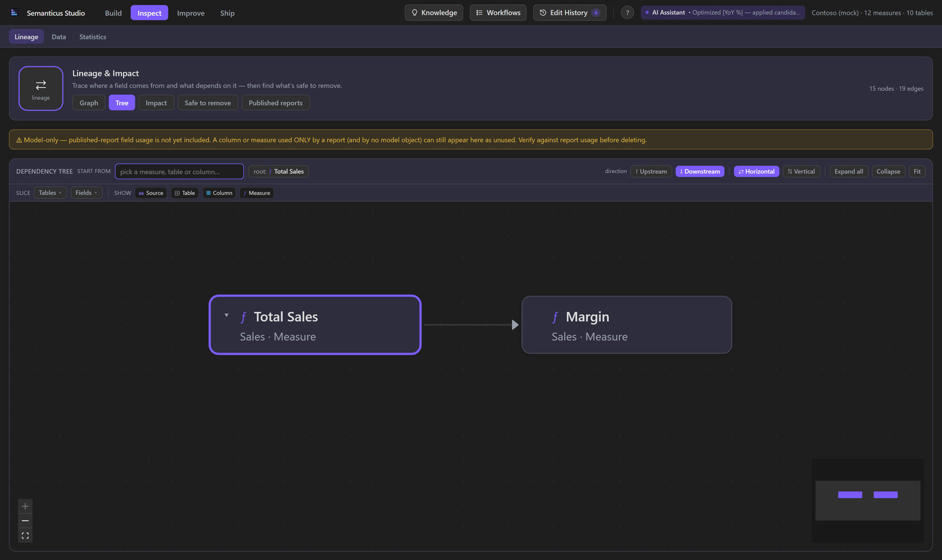Open the AI Assistant status pill
Screen dimensions: 942x560
click(723, 12)
